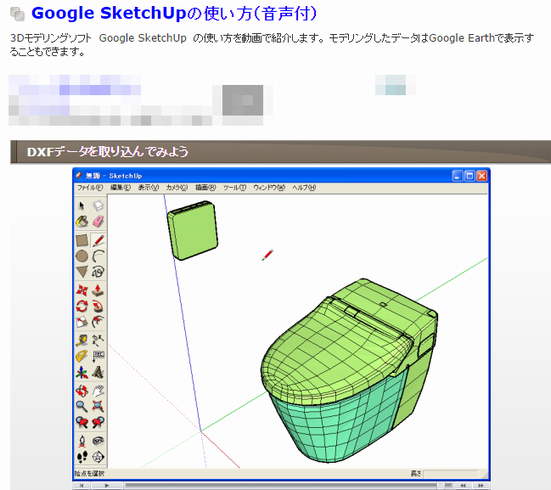Open the ウィンドウ(W) menu
The image size is (551, 490).
coord(269,188)
